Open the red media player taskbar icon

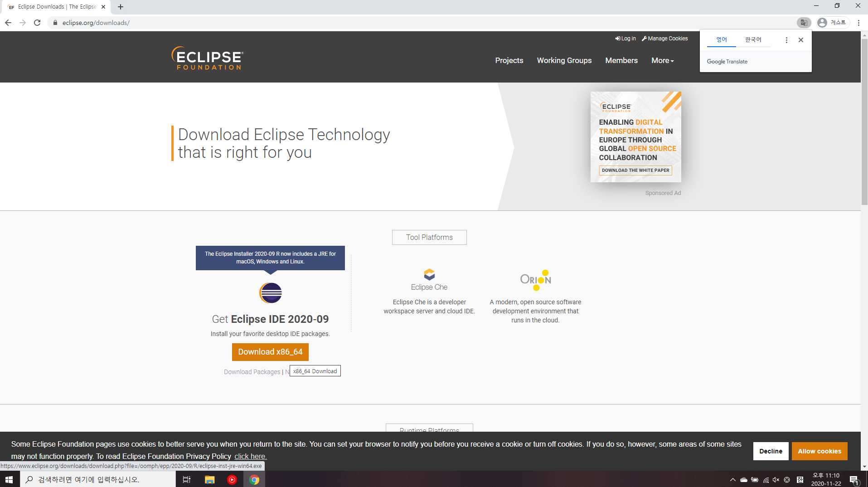click(232, 479)
